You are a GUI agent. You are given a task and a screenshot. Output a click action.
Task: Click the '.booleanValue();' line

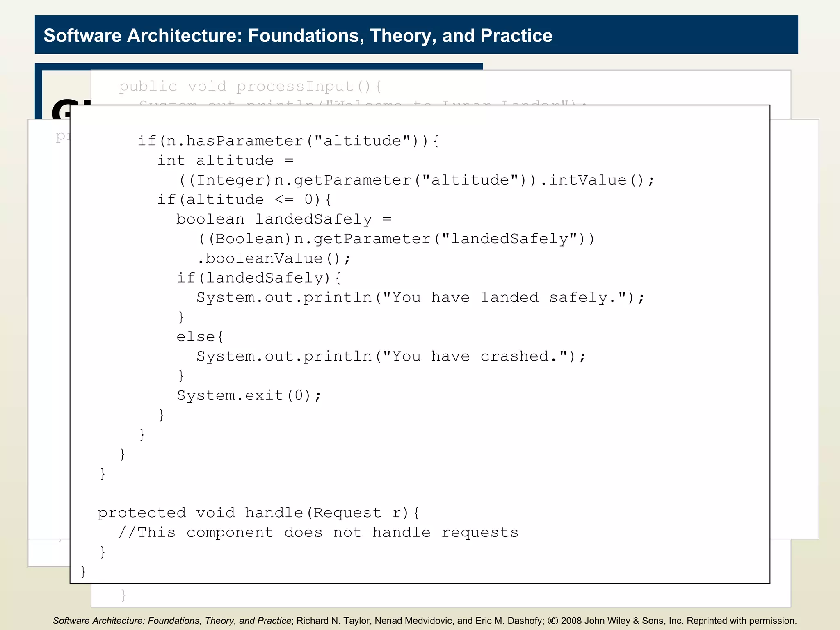point(274,258)
